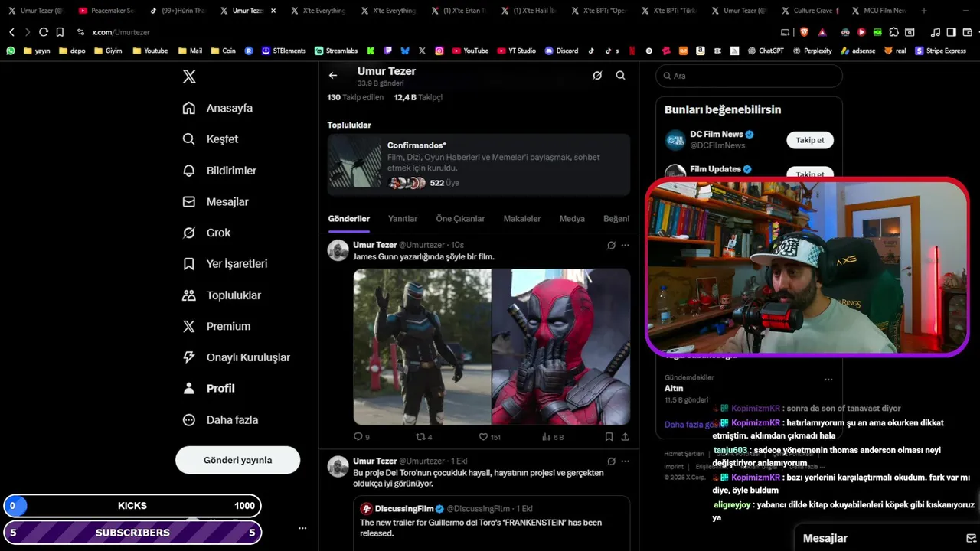Reload the page

(44, 32)
